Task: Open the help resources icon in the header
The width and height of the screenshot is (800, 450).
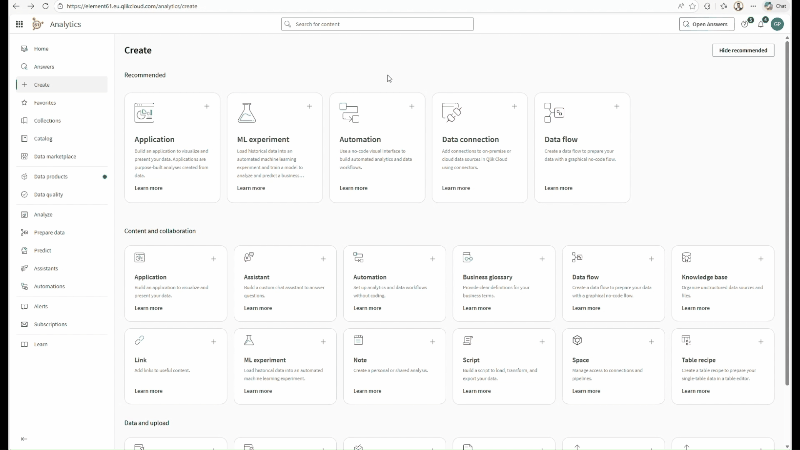Action: coord(745,24)
